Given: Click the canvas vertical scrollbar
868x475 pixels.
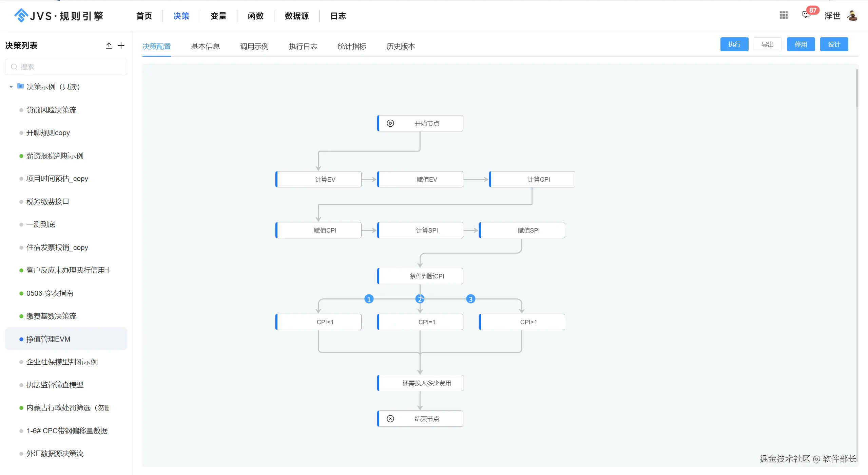Looking at the screenshot, I should pos(857,88).
